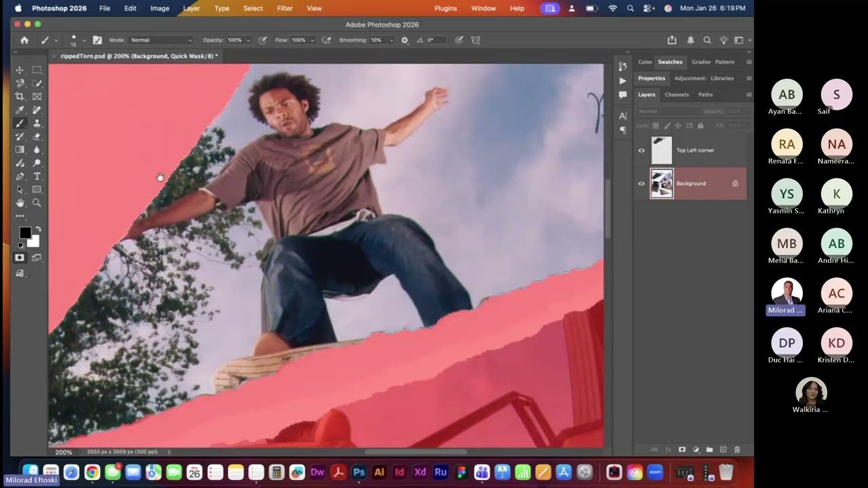Hide the Background layer
868x488 pixels.
(642, 184)
